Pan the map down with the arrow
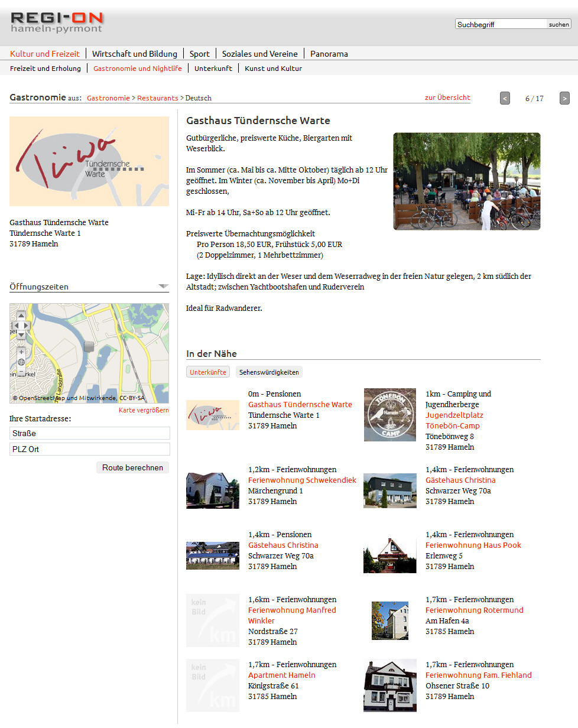 (x=21, y=335)
